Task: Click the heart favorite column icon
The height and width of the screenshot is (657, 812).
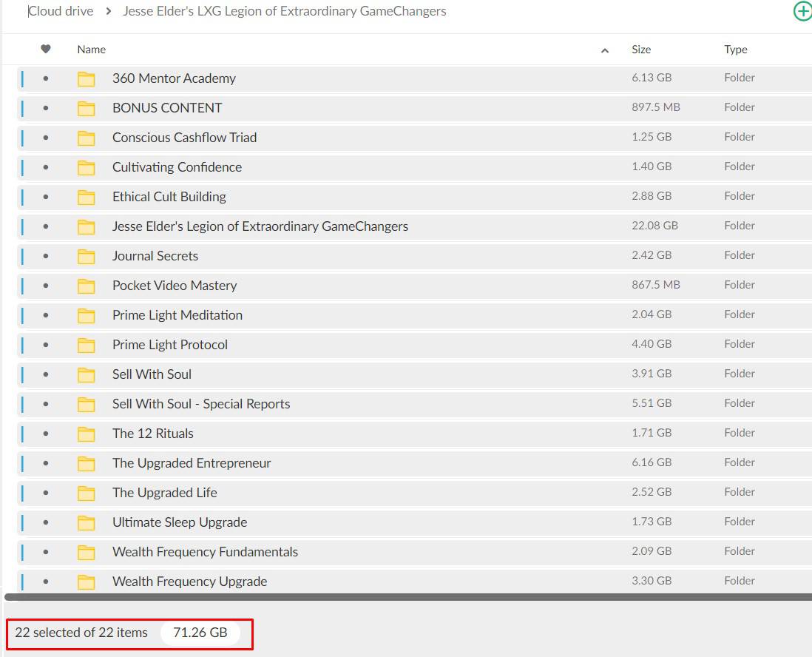Action: click(x=46, y=49)
